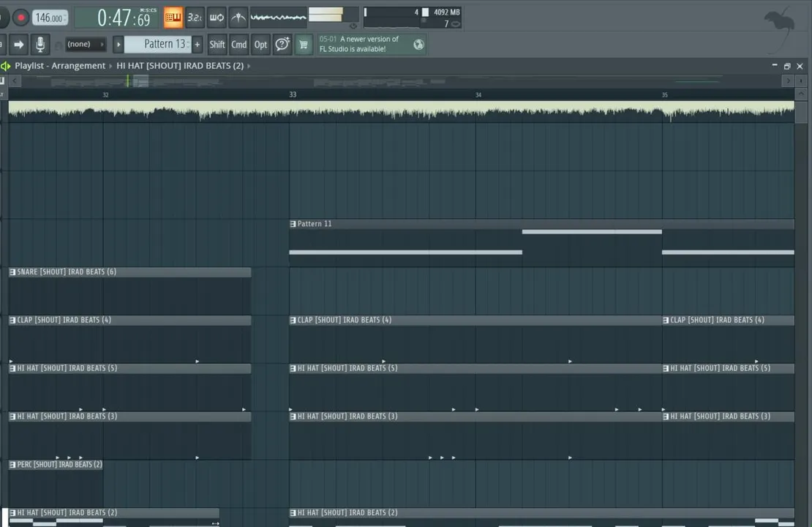The height and width of the screenshot is (527, 812).
Task: Toggle the 3.2.1 countdown before recording icon
Action: [195, 18]
